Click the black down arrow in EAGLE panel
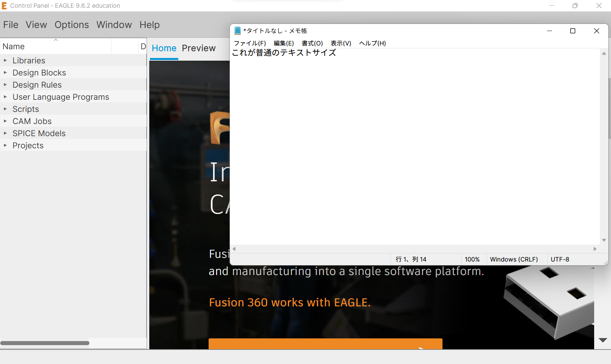 coord(603,340)
